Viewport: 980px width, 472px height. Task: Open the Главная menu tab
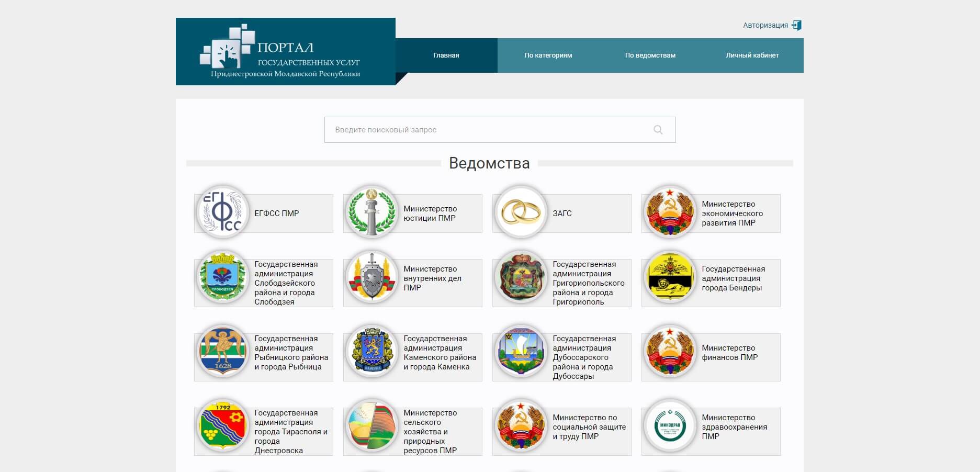(446, 55)
